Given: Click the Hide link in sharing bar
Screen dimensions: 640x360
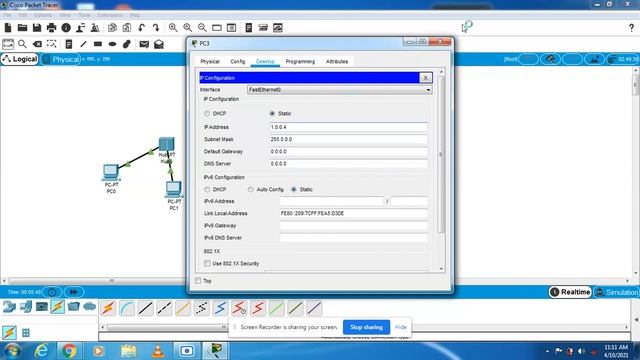Looking at the screenshot, I should [x=401, y=327].
